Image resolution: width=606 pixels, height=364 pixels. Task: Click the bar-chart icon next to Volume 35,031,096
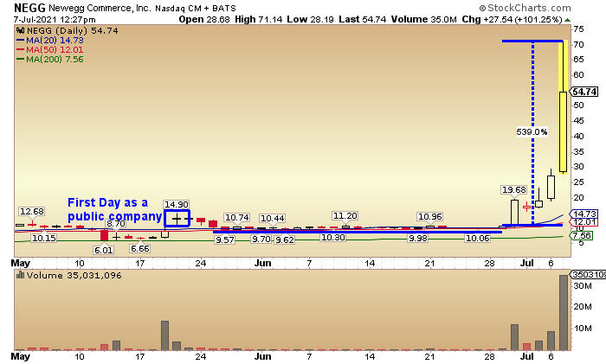coord(20,275)
